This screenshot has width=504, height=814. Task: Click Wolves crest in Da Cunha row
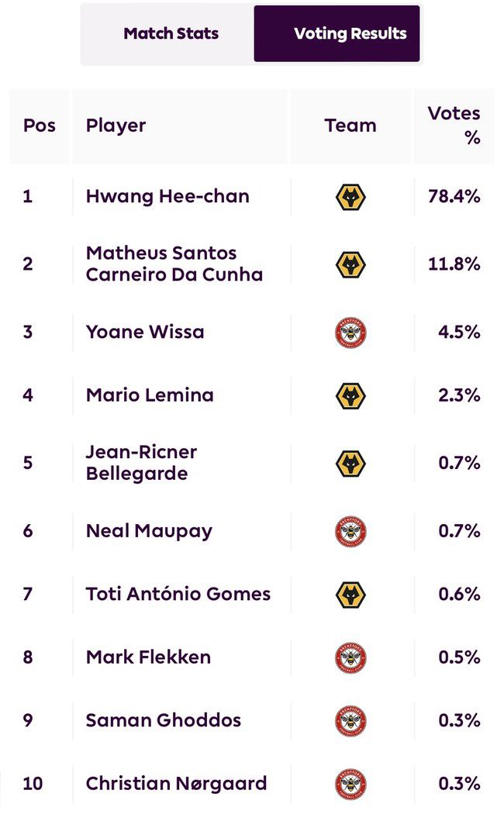[x=350, y=264]
